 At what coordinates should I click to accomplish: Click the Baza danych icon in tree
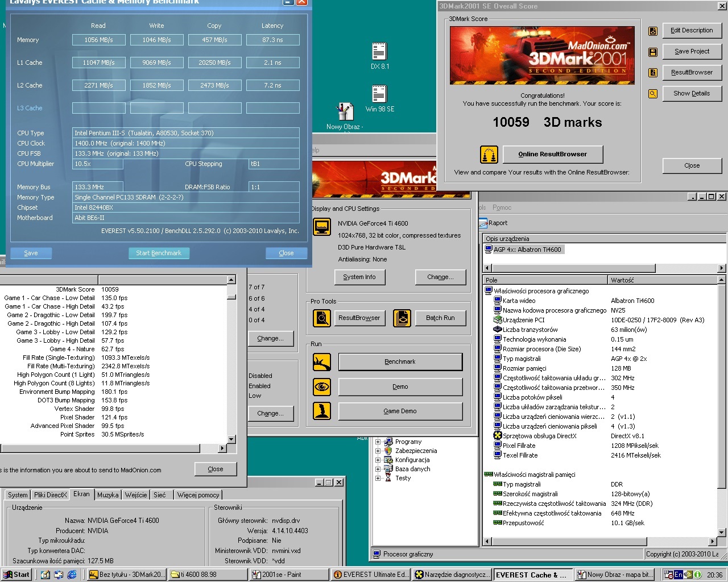388,469
